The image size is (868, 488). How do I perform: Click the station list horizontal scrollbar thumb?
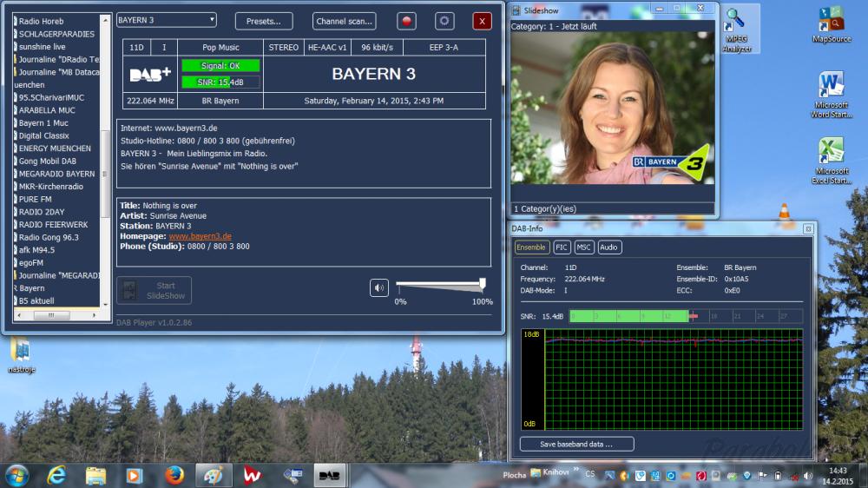click(x=51, y=315)
